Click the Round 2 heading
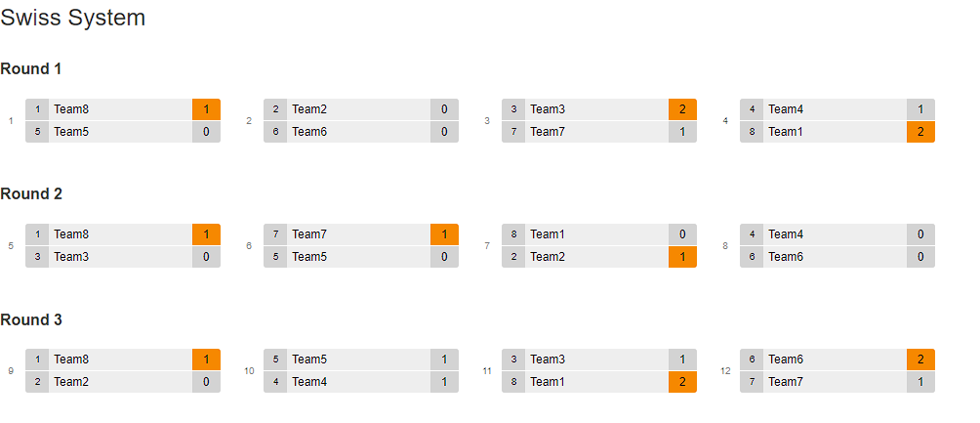 coord(31,193)
